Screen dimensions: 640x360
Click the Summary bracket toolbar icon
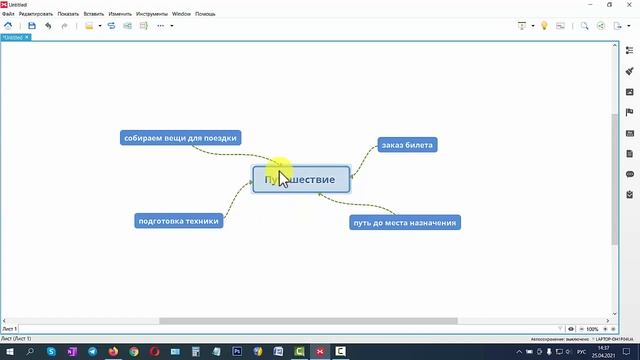tap(144, 26)
